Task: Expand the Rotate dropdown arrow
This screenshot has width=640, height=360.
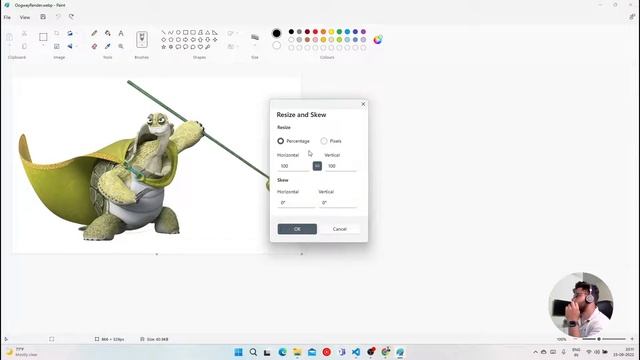Action: pyautogui.click(x=76, y=33)
